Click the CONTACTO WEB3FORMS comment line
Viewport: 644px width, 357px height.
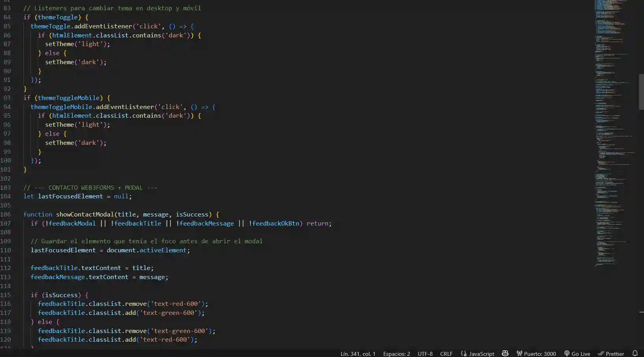(90, 187)
